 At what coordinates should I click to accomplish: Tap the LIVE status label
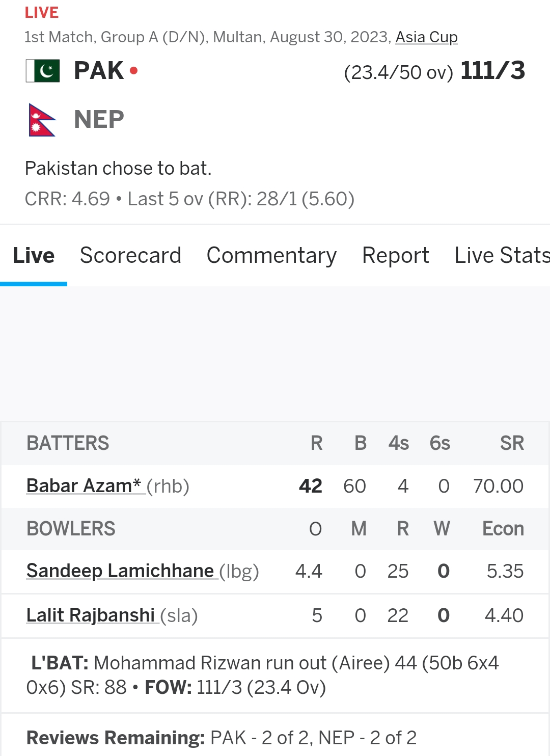click(42, 12)
